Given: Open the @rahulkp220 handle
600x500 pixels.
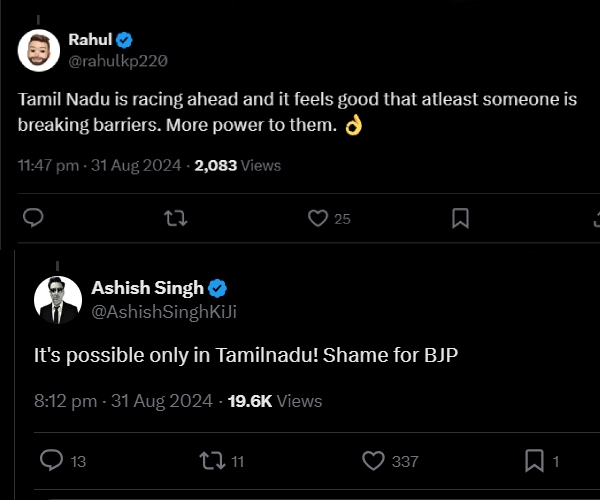Looking at the screenshot, I should pyautogui.click(x=117, y=60).
